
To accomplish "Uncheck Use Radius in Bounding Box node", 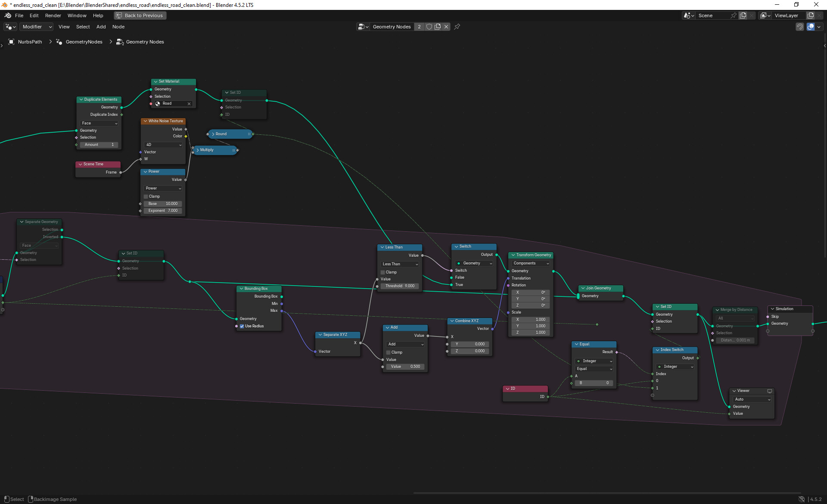I will 242,326.
